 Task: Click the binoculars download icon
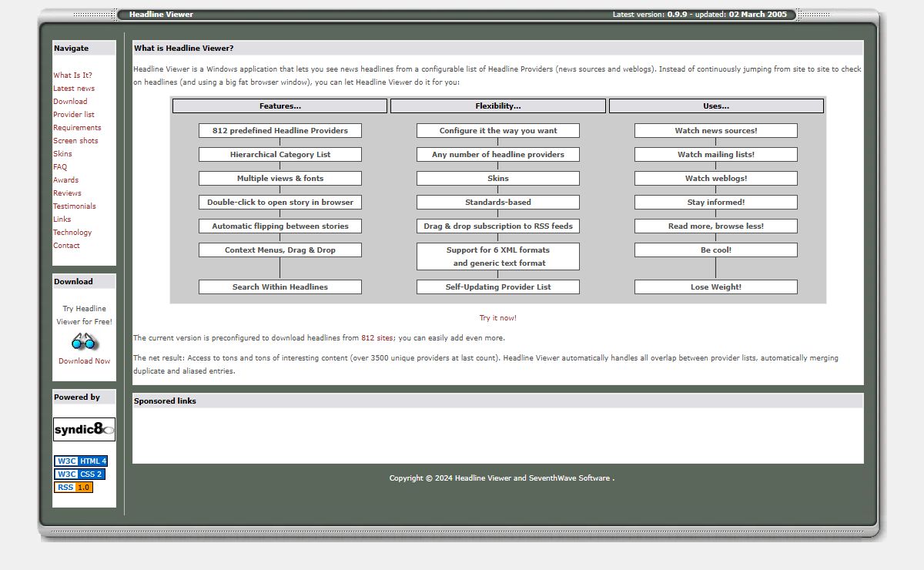click(84, 341)
